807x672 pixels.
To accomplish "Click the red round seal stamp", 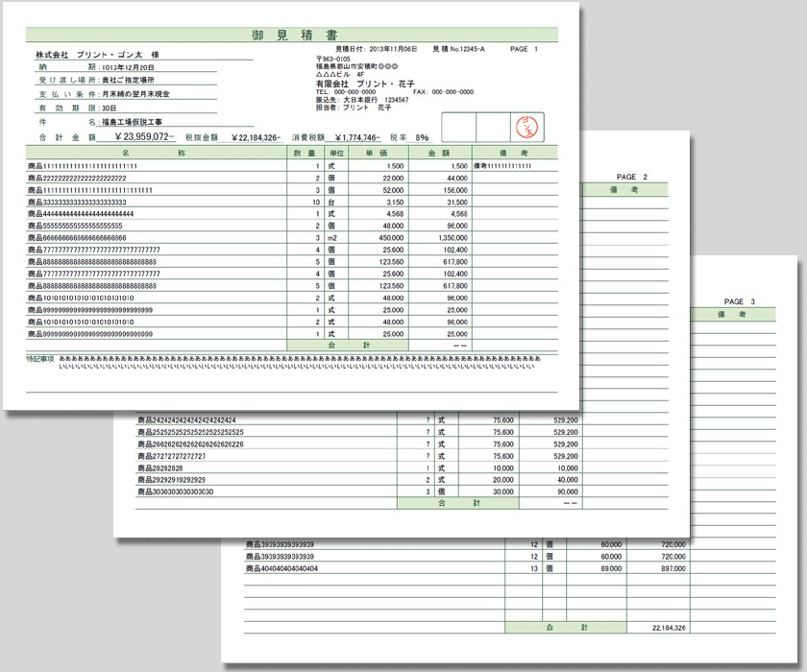I will click(x=528, y=126).
